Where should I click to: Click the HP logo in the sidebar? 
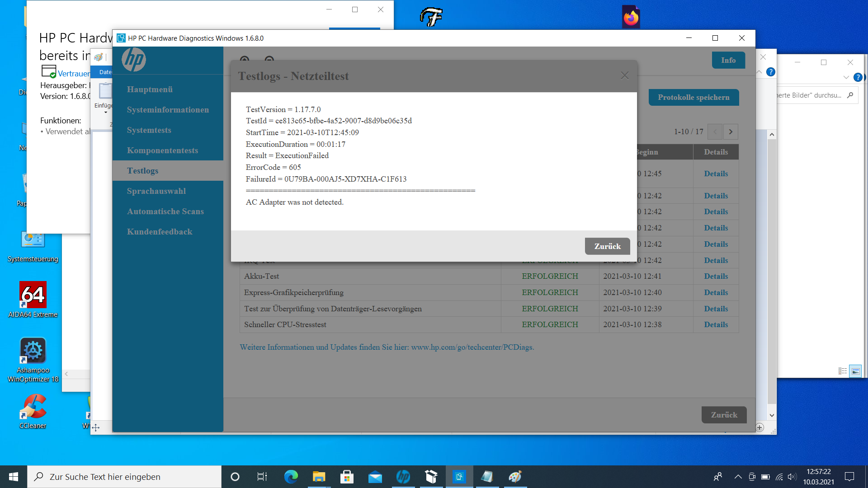134,60
